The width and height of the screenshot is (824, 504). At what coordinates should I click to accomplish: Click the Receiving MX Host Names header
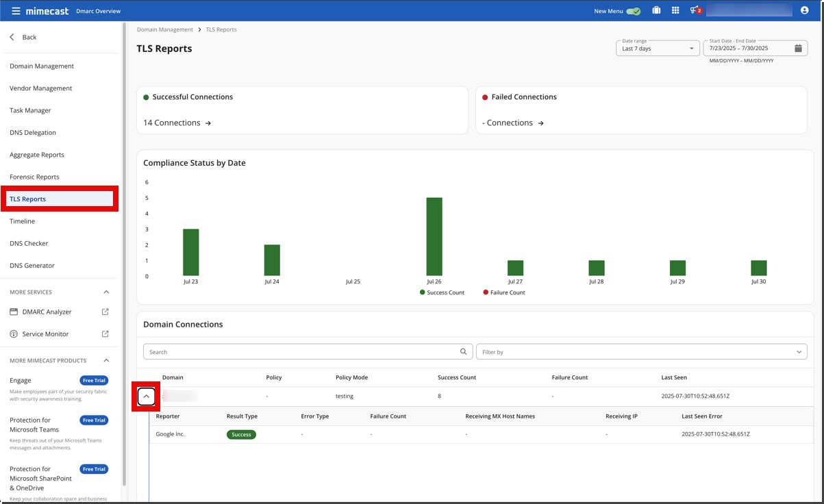point(500,416)
